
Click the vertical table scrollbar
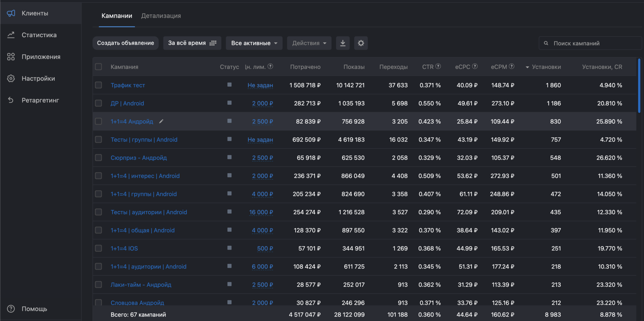coord(639,86)
